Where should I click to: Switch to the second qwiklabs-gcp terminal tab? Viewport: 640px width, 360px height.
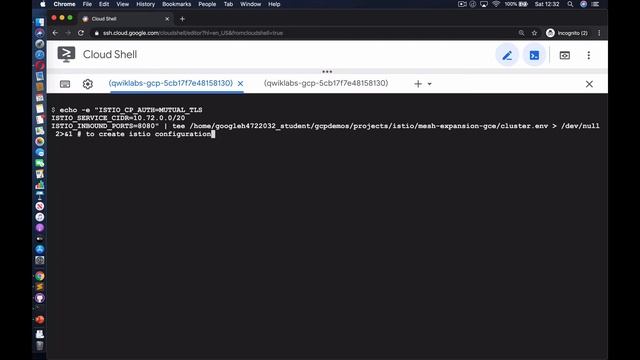[x=326, y=83]
